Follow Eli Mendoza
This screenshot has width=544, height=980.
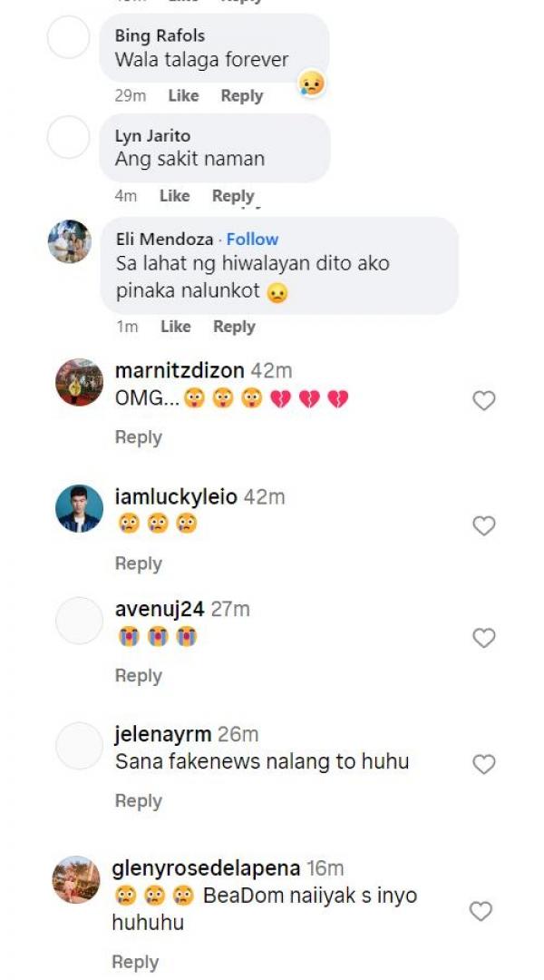point(252,239)
